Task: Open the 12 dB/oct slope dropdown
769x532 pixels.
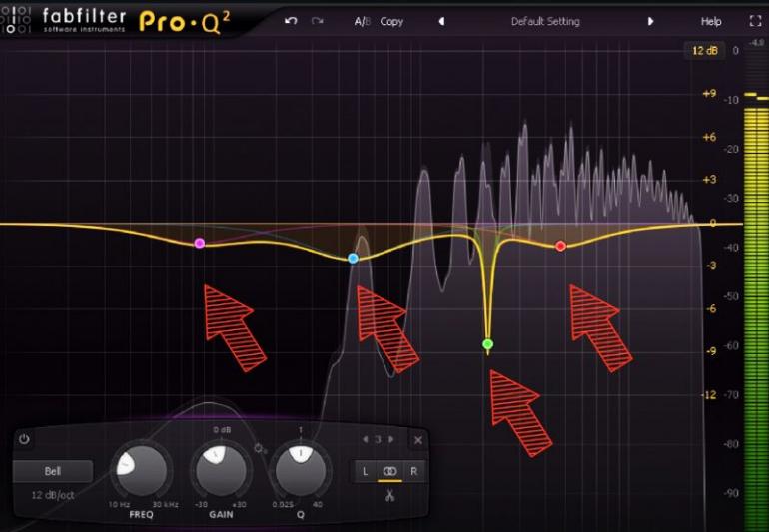Action: (x=53, y=495)
